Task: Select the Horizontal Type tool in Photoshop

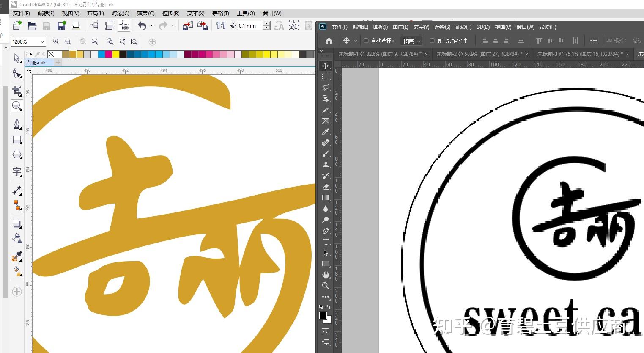Action: [x=326, y=242]
